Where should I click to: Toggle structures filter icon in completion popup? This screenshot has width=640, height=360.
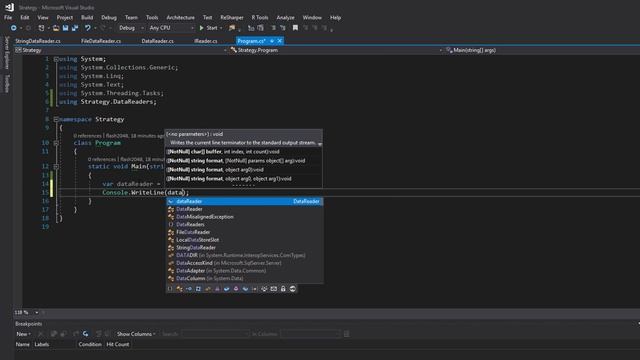(198, 289)
